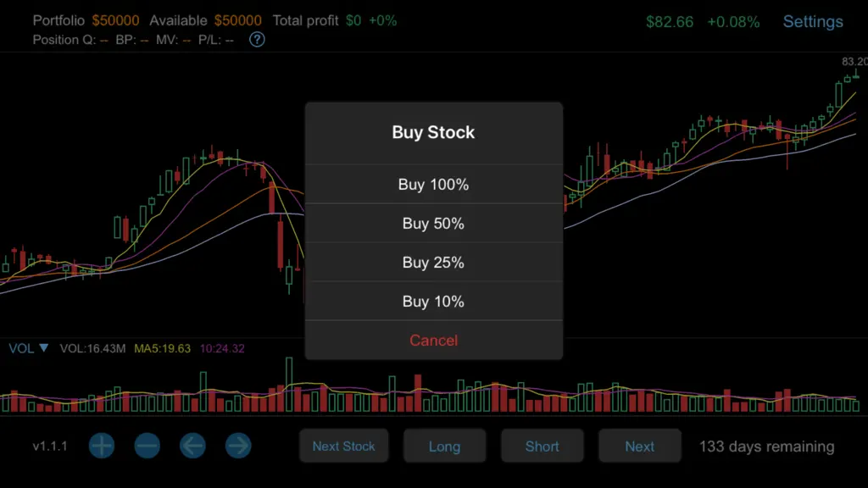The image size is (868, 488).
Task: Advance with the Next button
Action: [x=639, y=446]
